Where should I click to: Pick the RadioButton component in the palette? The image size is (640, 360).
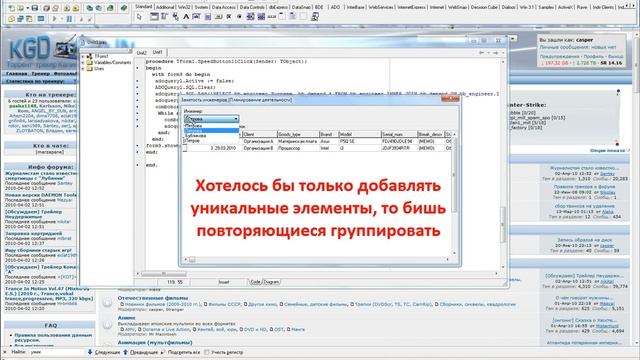[239, 17]
